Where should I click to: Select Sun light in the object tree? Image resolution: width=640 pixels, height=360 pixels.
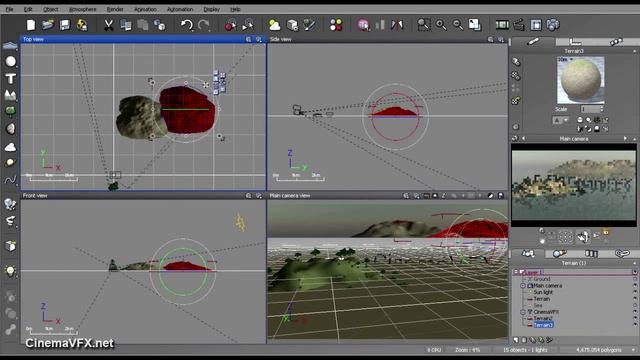point(543,292)
